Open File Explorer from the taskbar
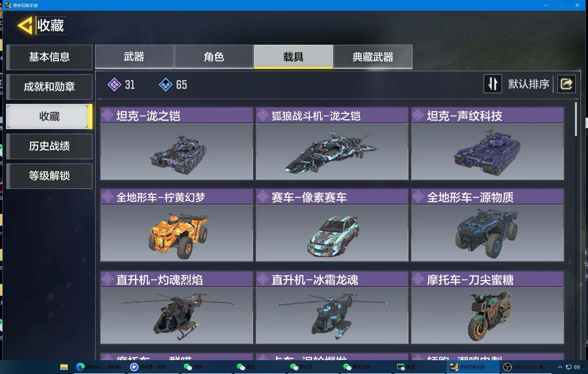Image resolution: width=588 pixels, height=374 pixels. [x=64, y=367]
